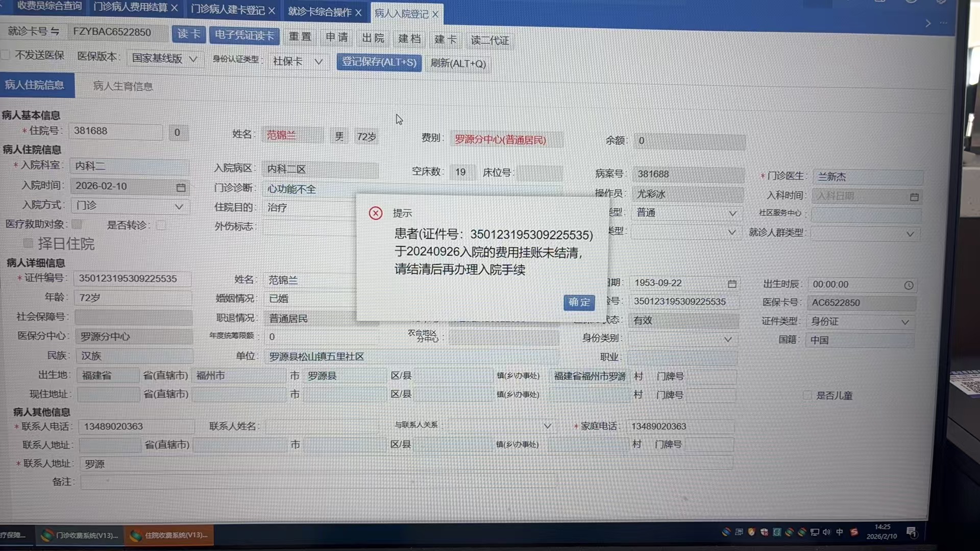
Task: Enable the 不发送医保 checkbox
Action: [x=6, y=55]
